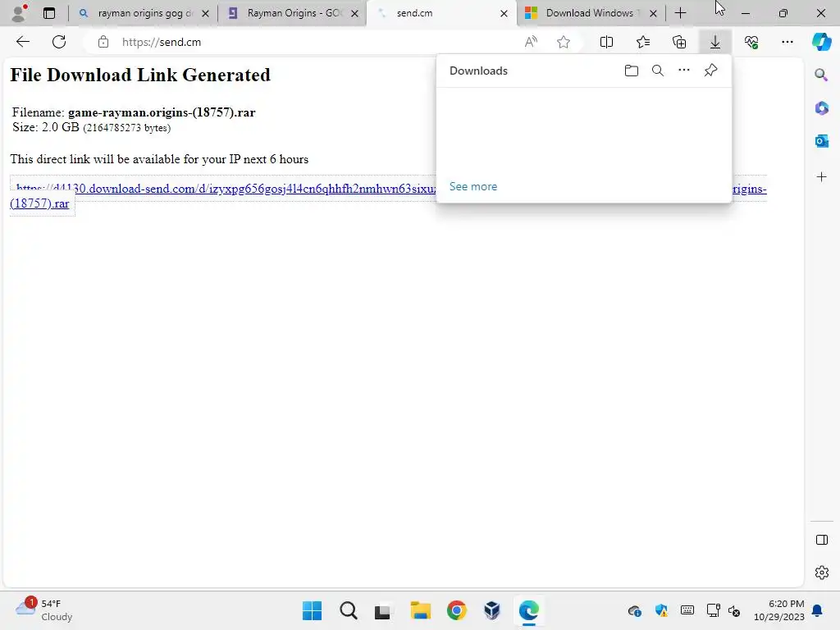
Task: Click Microsoft Edge taskbar icon
Action: pos(528,610)
